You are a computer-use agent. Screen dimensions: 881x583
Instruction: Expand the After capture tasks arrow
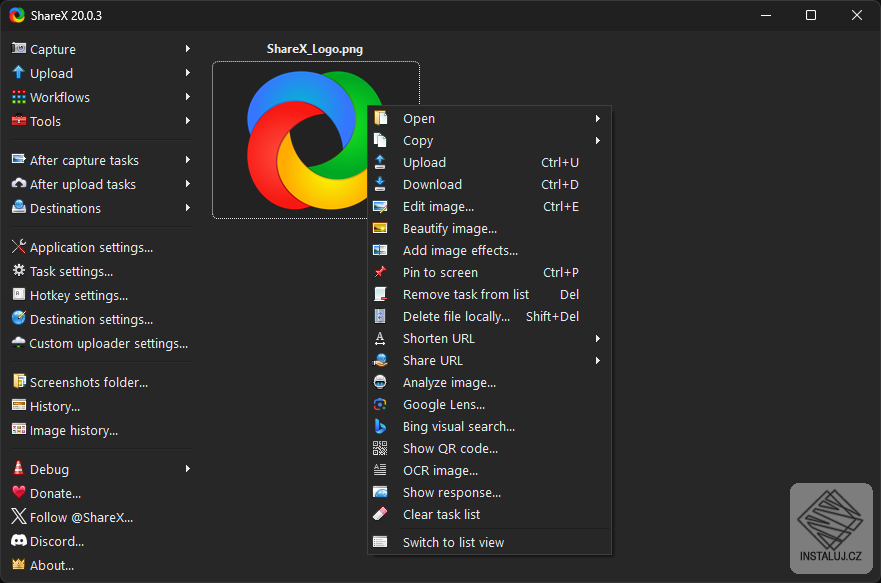click(x=188, y=160)
